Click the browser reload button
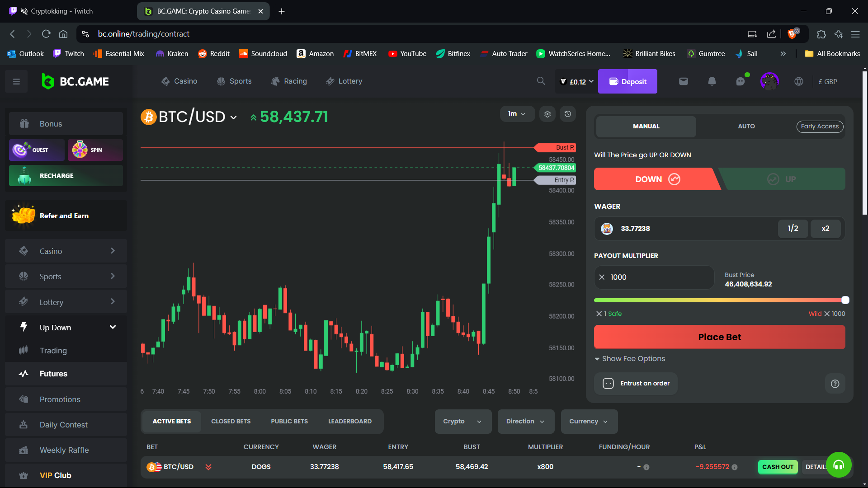This screenshot has width=868, height=488. click(x=46, y=34)
